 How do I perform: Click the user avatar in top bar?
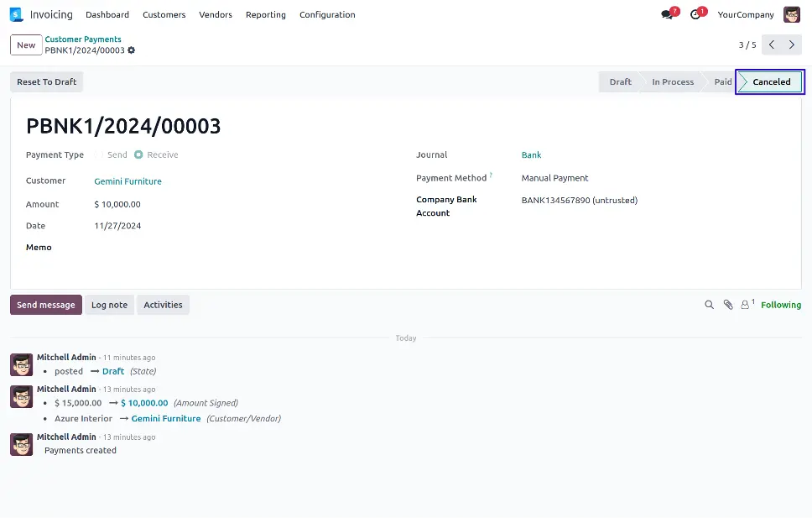(791, 14)
